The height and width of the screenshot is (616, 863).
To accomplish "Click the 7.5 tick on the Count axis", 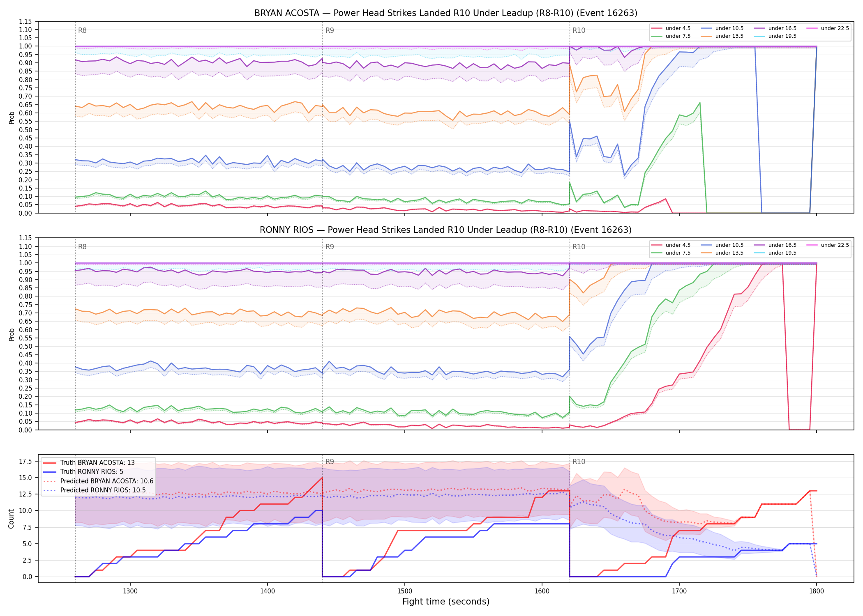I will coord(27,527).
